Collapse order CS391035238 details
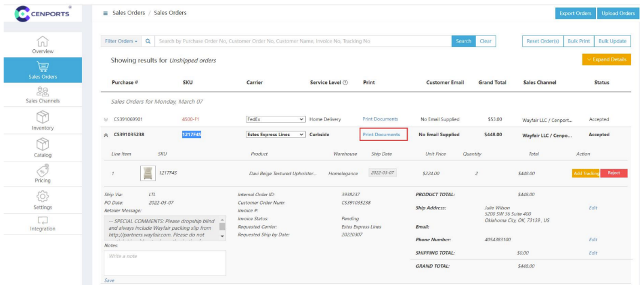This screenshot has width=644, height=285. [x=106, y=135]
